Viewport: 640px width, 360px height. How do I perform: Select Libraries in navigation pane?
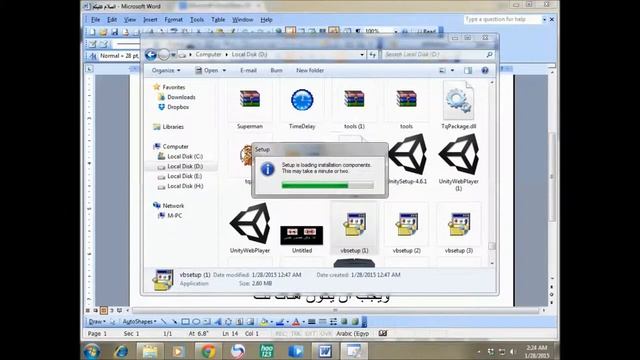[168, 127]
